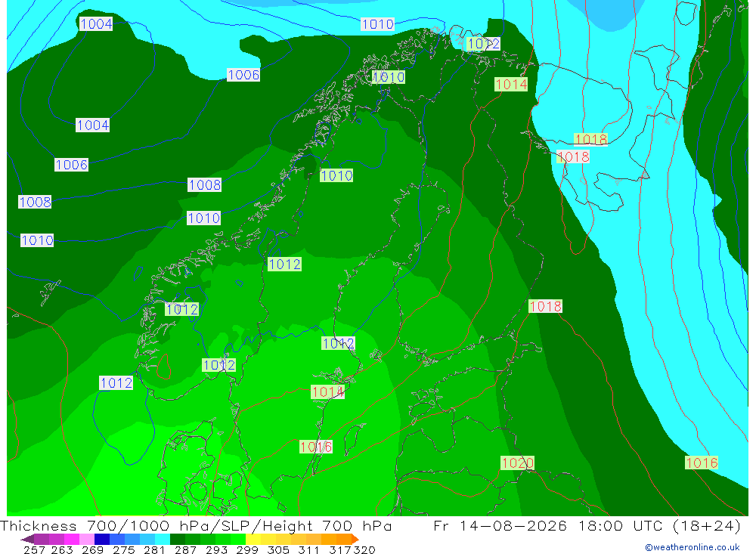Click the 287 legend value
This screenshot has height=554, width=756.
[185, 549]
